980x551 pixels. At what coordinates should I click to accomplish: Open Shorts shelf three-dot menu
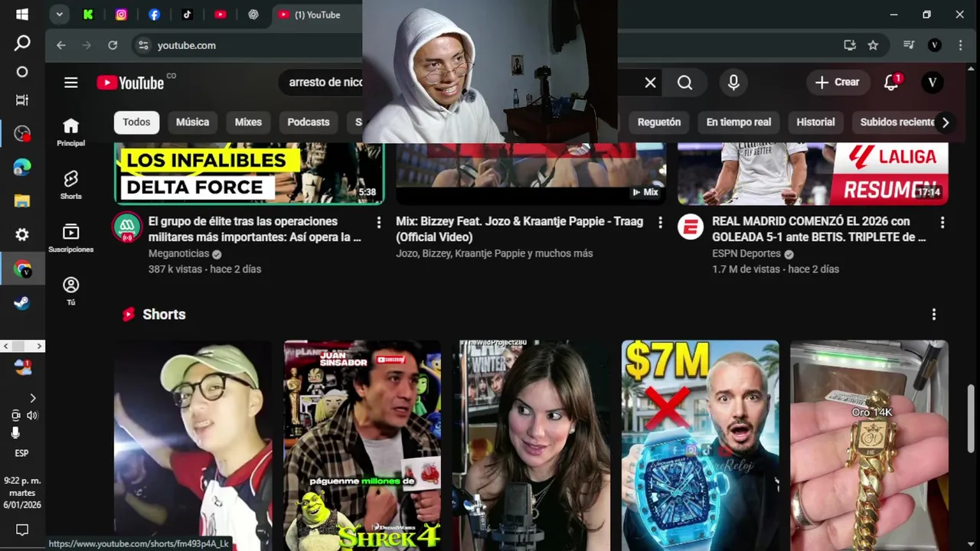933,315
